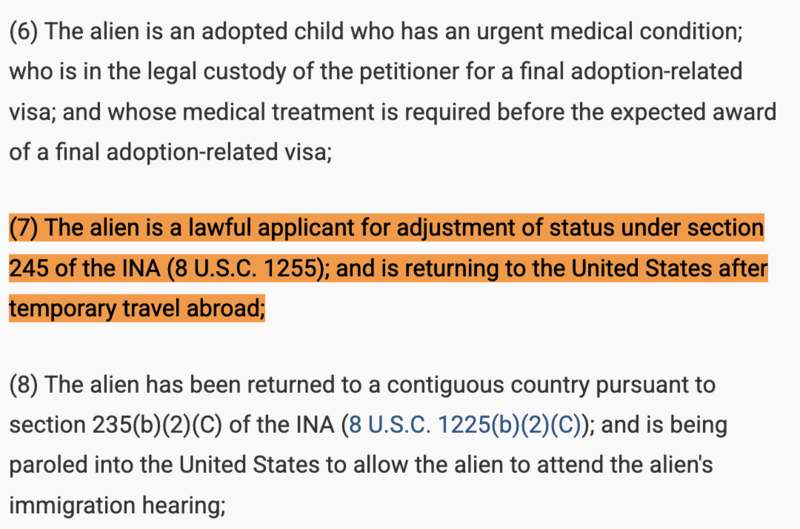This screenshot has height=529, width=800.
Task: Click the "(6)" paragraph number
Action: pos(24,30)
